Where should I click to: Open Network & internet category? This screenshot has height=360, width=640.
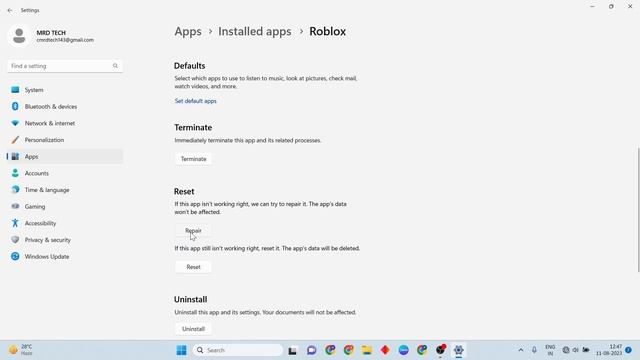click(x=64, y=123)
